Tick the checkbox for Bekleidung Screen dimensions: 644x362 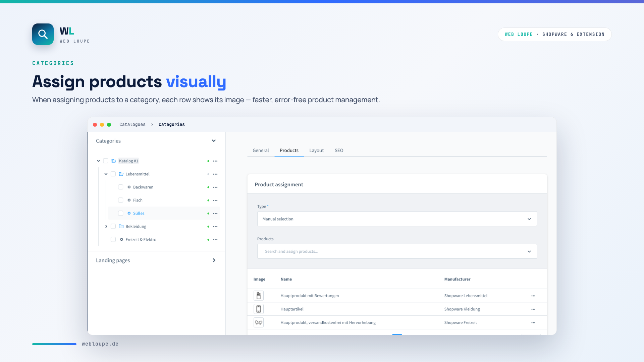click(113, 226)
